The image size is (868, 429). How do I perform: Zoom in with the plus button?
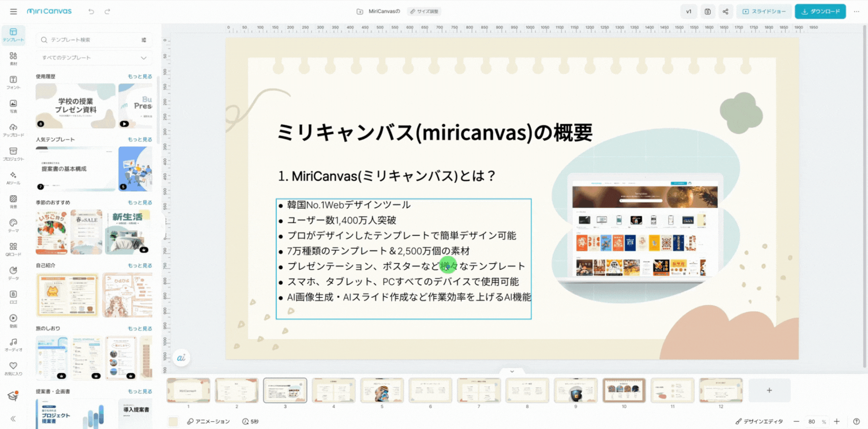[x=837, y=421]
